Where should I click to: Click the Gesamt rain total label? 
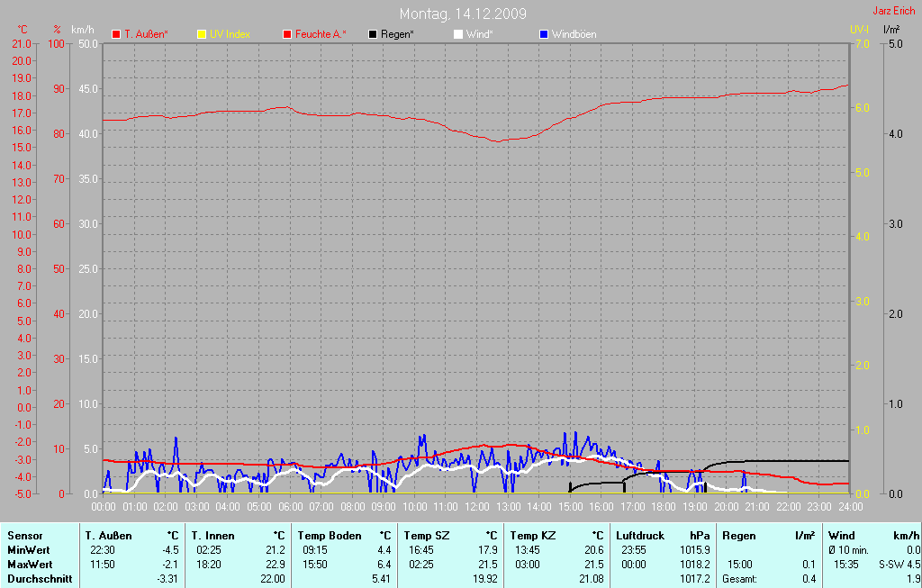pyautogui.click(x=739, y=579)
